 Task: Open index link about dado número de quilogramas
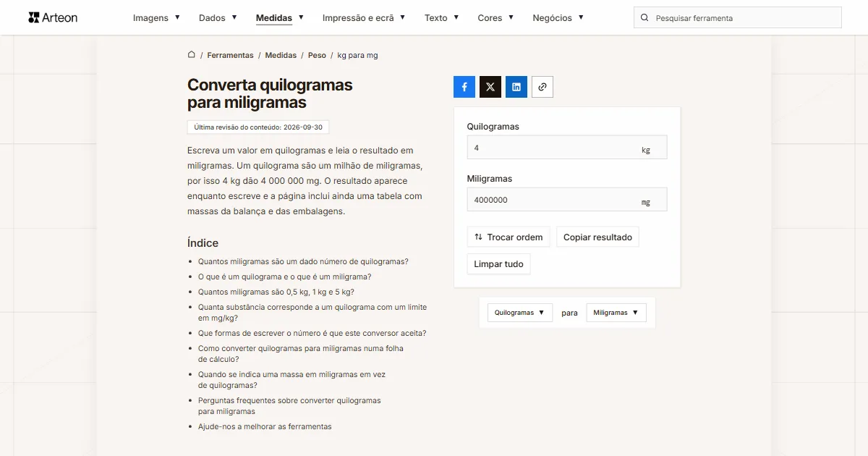[x=303, y=261]
